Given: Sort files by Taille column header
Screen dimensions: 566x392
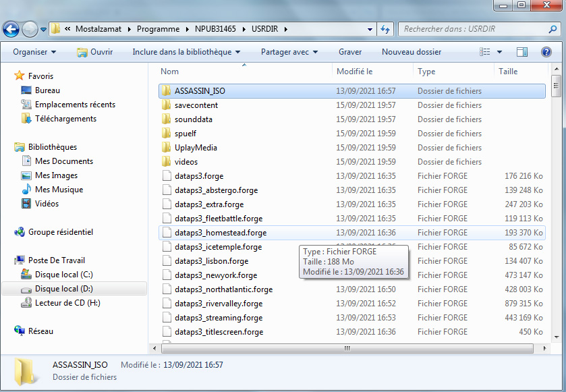Looking at the screenshot, I should (x=508, y=72).
